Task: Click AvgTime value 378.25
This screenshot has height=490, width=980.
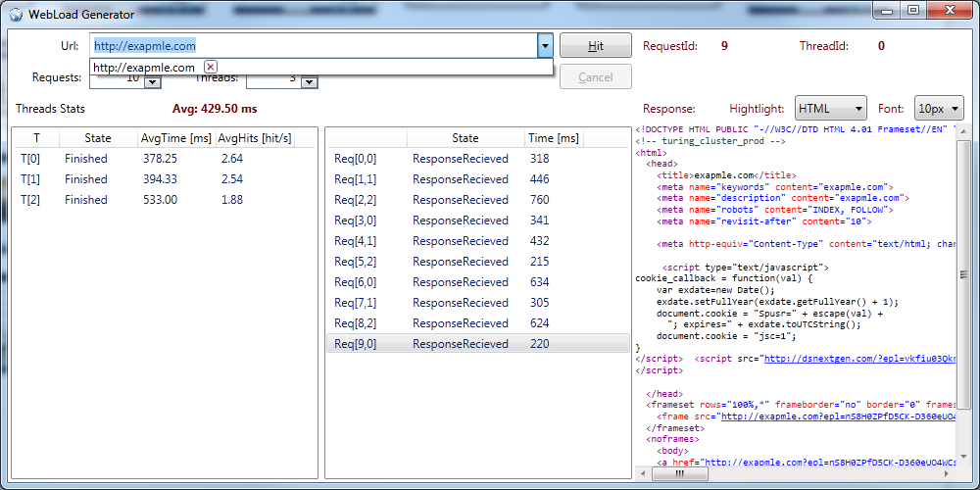Action: click(x=160, y=159)
